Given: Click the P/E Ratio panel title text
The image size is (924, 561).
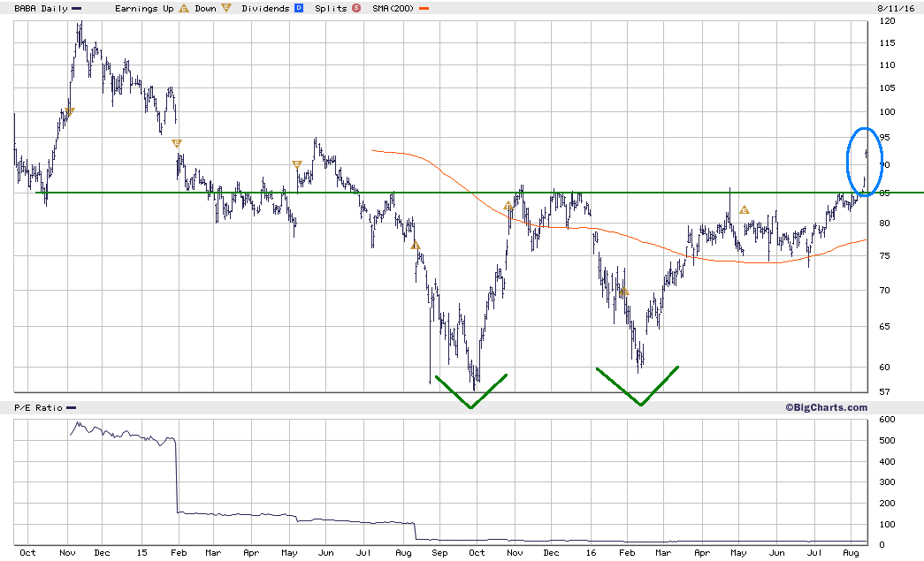Looking at the screenshot, I should click(38, 407).
